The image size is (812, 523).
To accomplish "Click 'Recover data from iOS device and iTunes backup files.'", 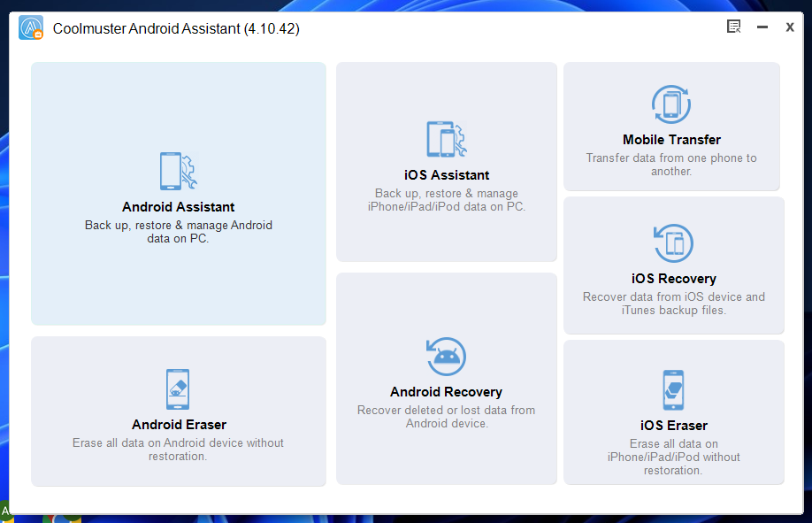I will pyautogui.click(x=673, y=304).
